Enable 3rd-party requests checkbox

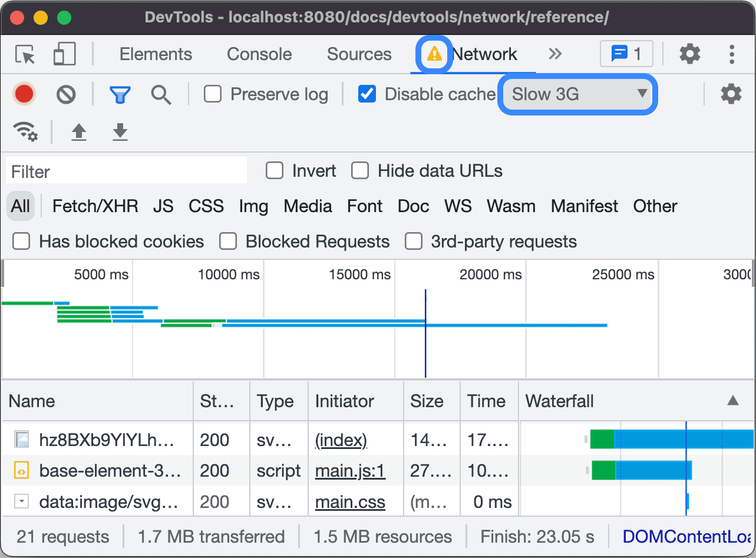click(414, 242)
